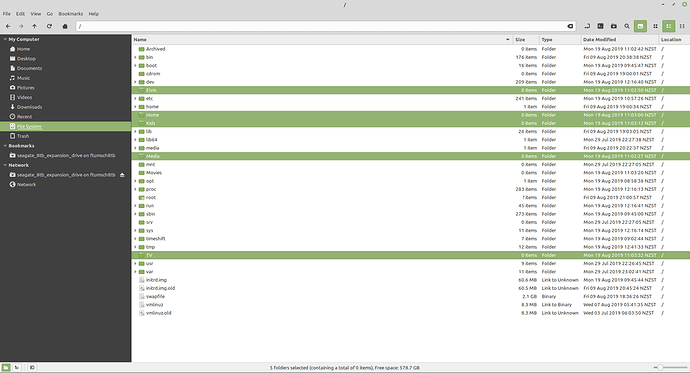The image size is (690, 373).
Task: Show tree view in the sidebar
Action: click(x=16, y=367)
